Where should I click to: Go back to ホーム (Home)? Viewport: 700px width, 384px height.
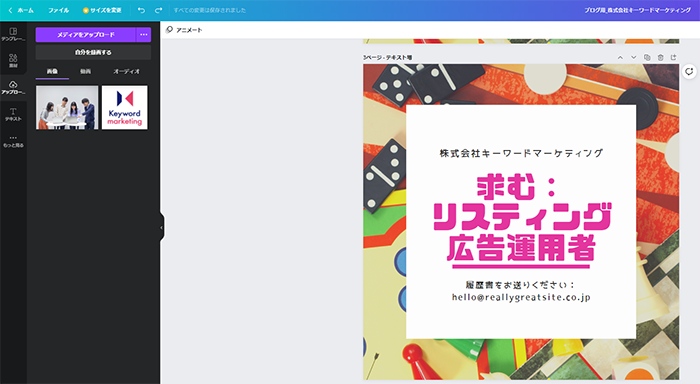pyautogui.click(x=21, y=10)
